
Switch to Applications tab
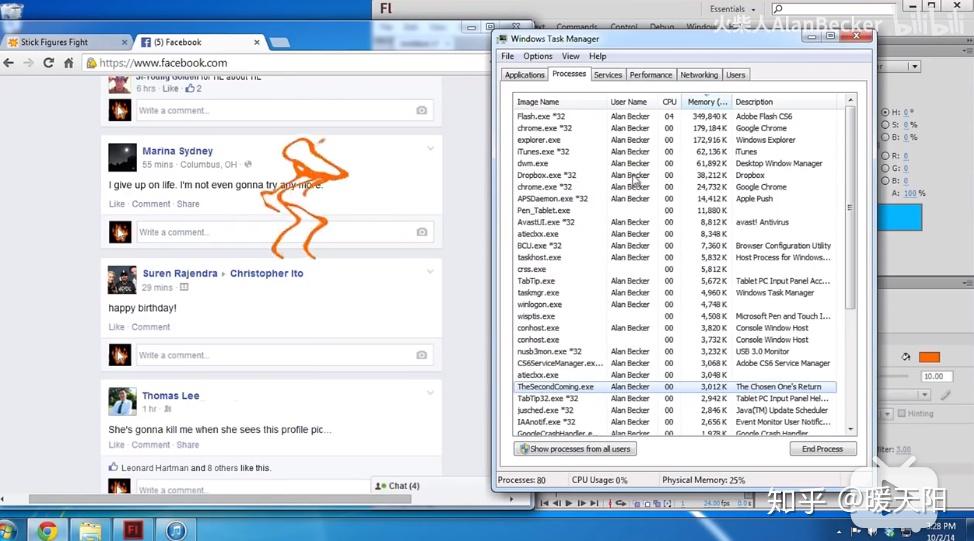524,75
